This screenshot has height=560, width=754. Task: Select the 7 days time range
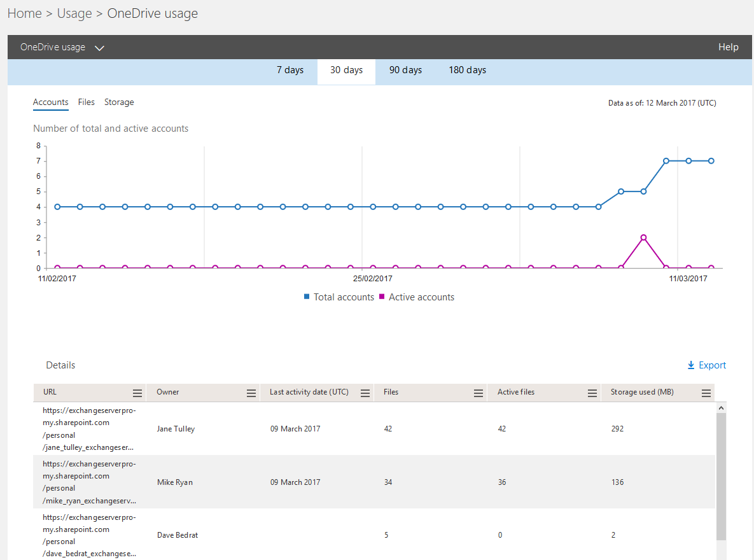[x=290, y=70]
